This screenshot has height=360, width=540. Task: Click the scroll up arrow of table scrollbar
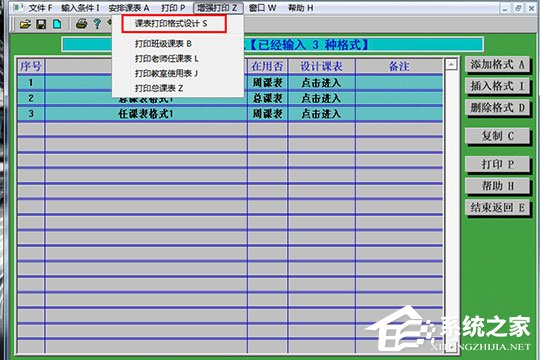click(451, 64)
